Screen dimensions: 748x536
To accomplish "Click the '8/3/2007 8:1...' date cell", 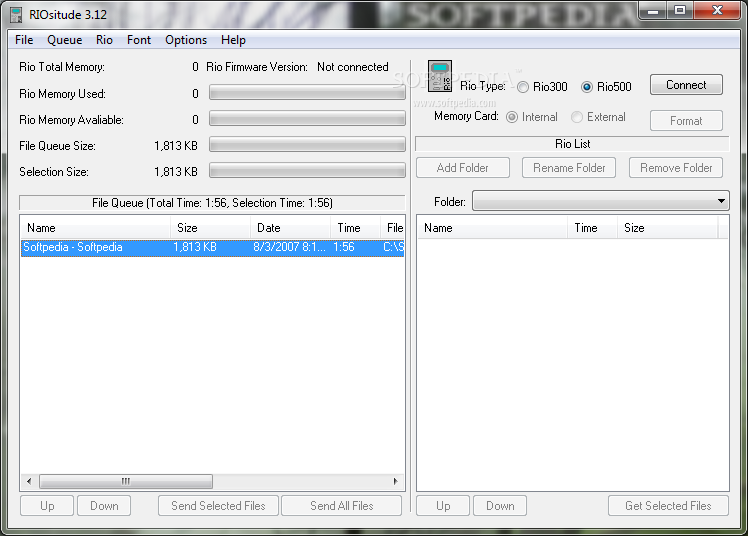I will pyautogui.click(x=289, y=247).
